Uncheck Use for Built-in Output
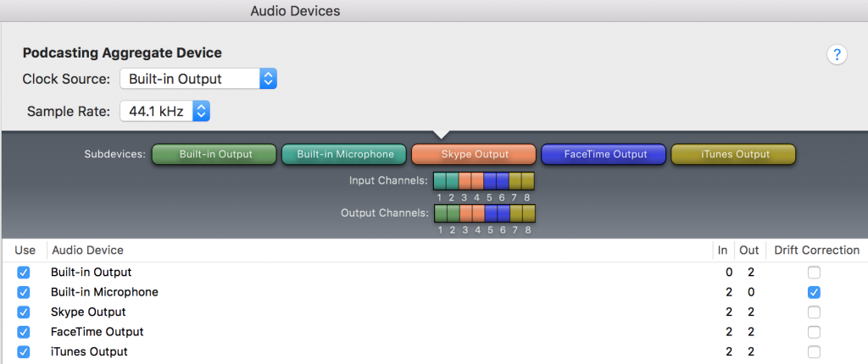 pyautogui.click(x=23, y=273)
